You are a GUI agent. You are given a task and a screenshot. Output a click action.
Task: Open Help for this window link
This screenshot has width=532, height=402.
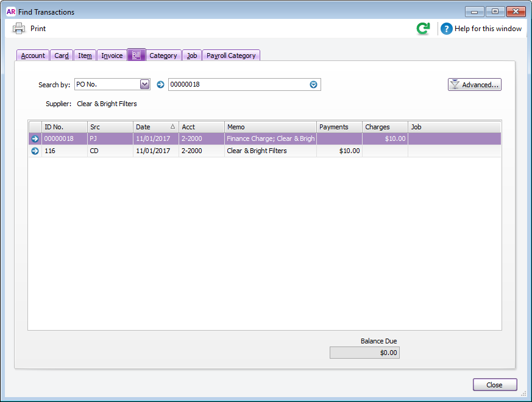tap(488, 29)
